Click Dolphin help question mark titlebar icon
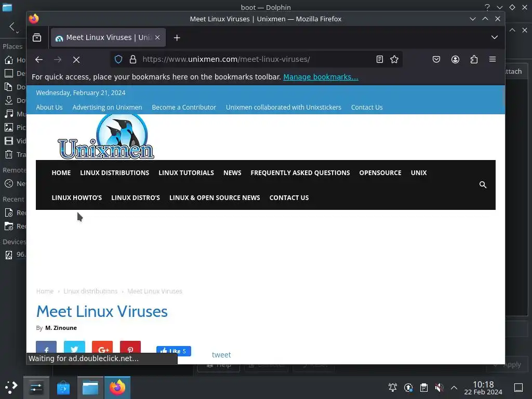This screenshot has height=399, width=532. click(x=487, y=7)
